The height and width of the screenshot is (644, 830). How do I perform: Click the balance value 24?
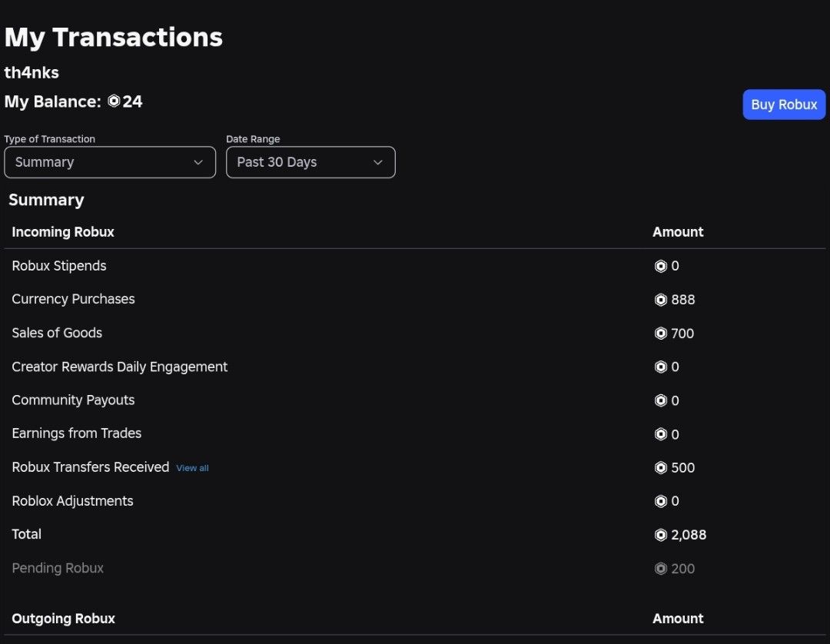tap(132, 101)
